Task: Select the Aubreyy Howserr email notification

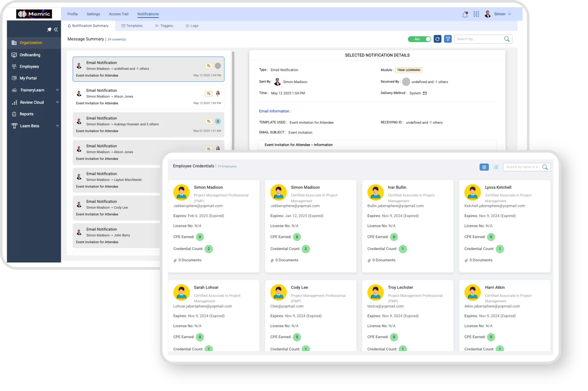Action: pyautogui.click(x=148, y=124)
